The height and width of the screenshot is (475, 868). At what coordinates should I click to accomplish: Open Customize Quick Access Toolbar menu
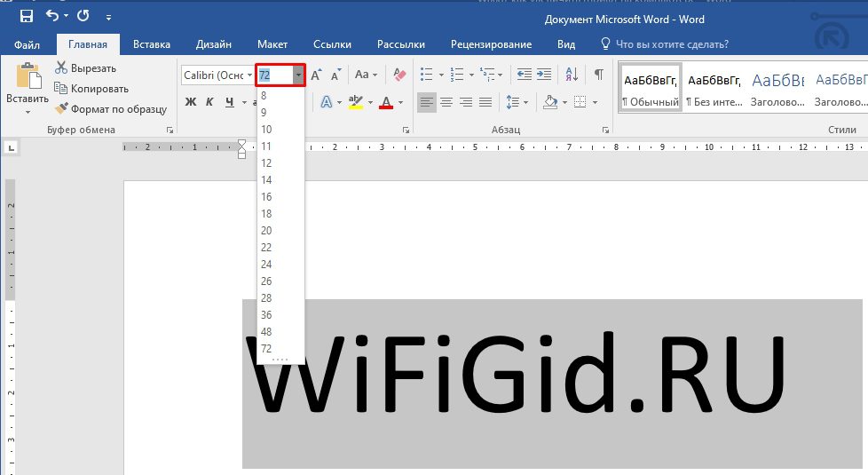108,18
